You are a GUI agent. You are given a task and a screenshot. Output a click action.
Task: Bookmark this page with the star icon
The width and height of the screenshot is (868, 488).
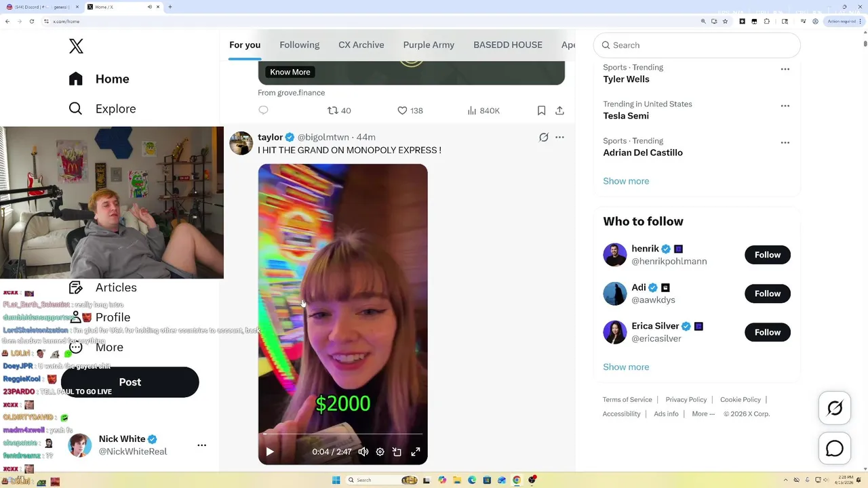pos(726,21)
